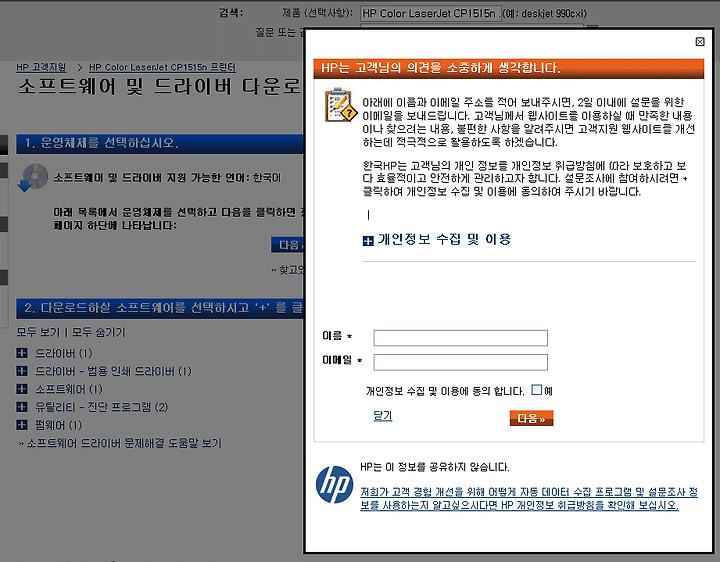Expand the 드라이버 (1) category

[x=22, y=353]
